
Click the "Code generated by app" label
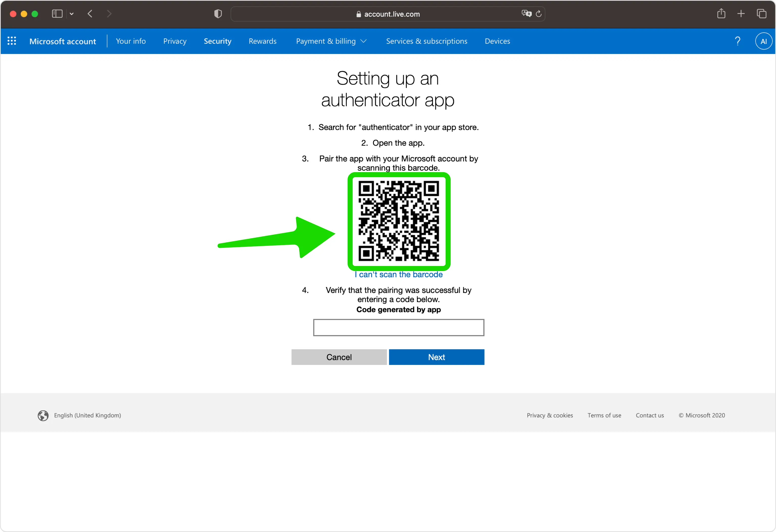coord(399,310)
